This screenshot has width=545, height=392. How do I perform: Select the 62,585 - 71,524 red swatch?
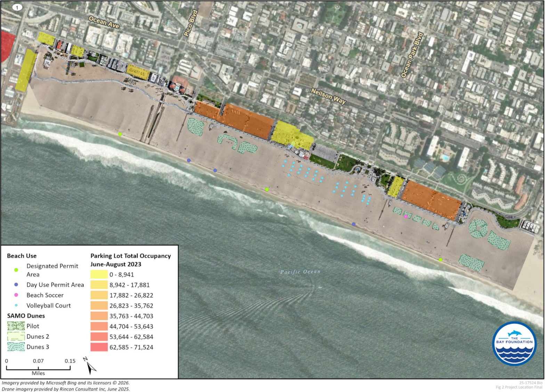99,347
